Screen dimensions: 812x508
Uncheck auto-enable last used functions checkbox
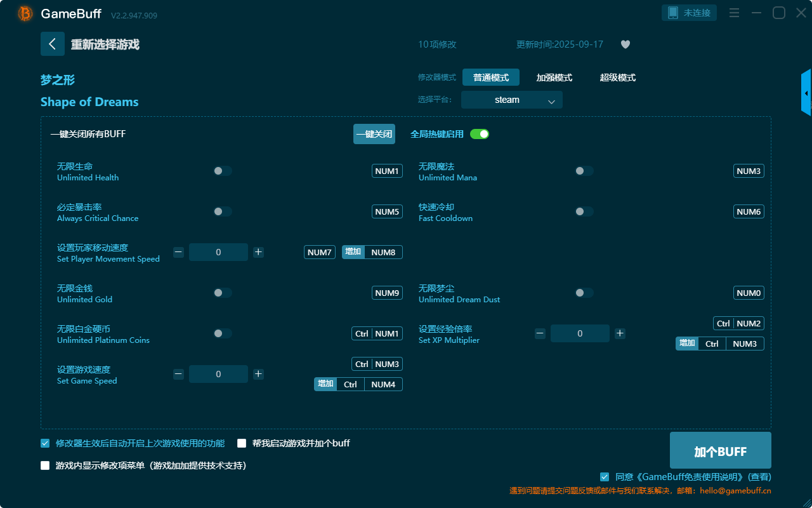click(x=45, y=443)
